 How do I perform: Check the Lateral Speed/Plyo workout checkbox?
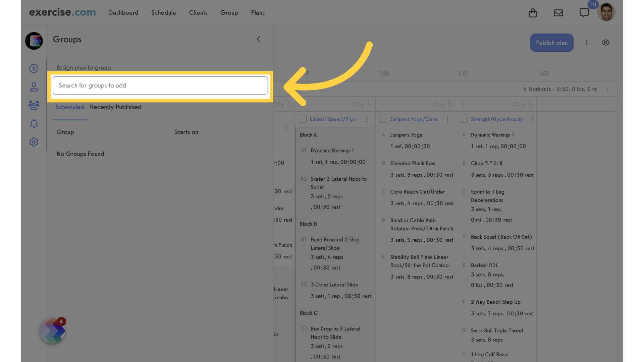(x=303, y=119)
